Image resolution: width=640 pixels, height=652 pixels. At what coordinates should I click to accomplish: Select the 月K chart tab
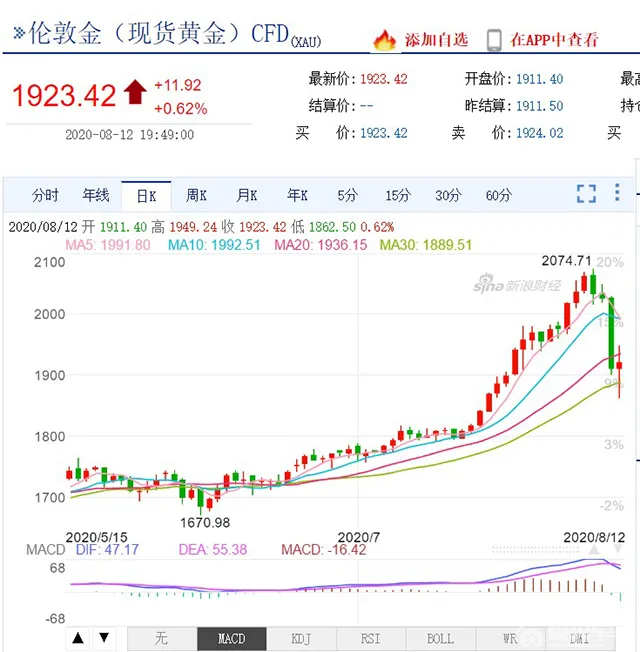(x=247, y=195)
